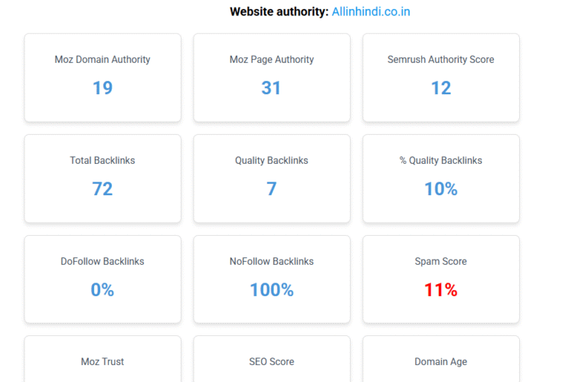This screenshot has height=382, width=588.
Task: Click the Semrush Authority Score card
Action: tap(441, 77)
